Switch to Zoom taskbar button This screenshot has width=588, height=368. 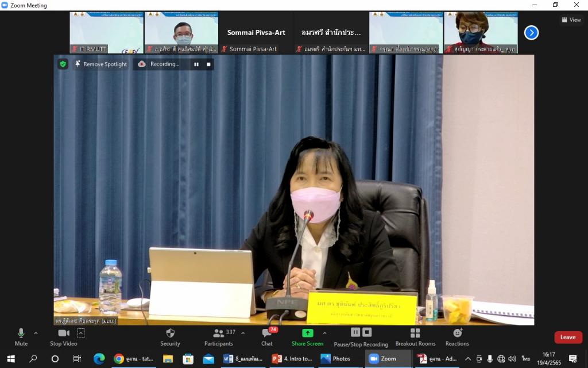tap(389, 359)
